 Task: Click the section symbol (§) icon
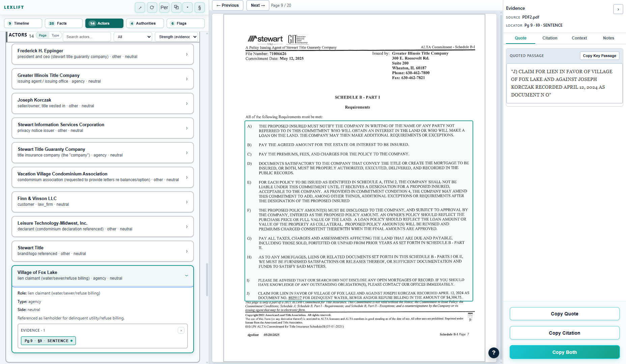pyautogui.click(x=200, y=7)
